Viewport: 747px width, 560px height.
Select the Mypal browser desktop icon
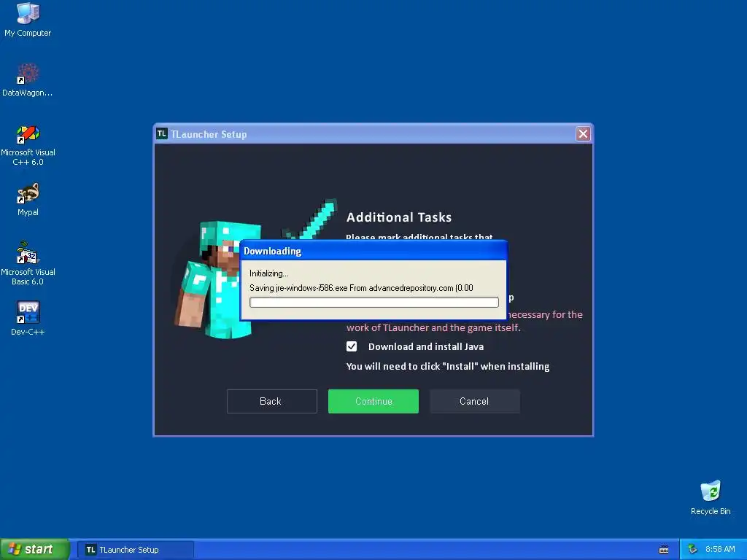28,200
